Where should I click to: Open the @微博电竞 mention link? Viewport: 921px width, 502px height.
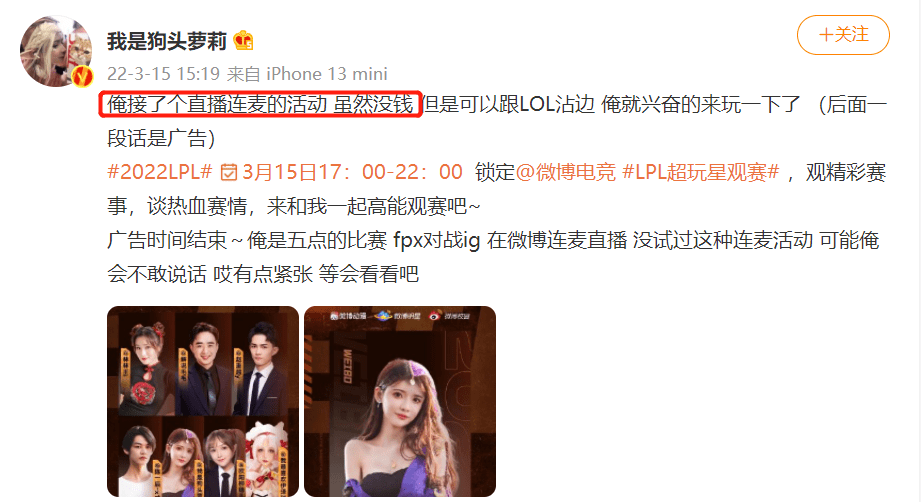565,172
